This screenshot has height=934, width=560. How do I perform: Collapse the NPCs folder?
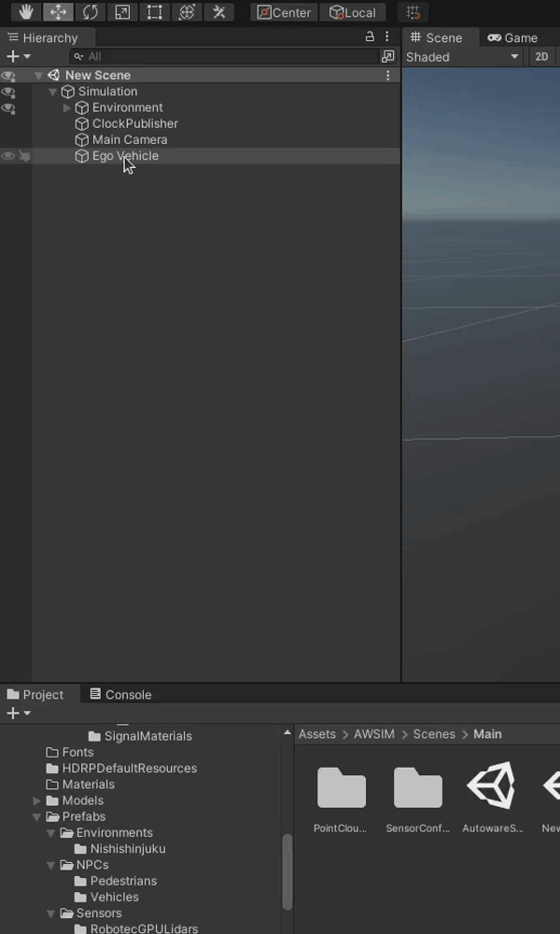pos(51,865)
